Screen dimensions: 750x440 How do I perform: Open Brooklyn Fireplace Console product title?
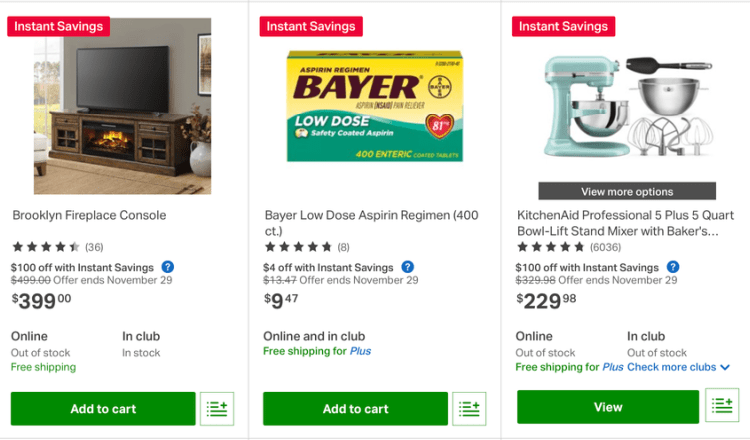[x=89, y=215]
